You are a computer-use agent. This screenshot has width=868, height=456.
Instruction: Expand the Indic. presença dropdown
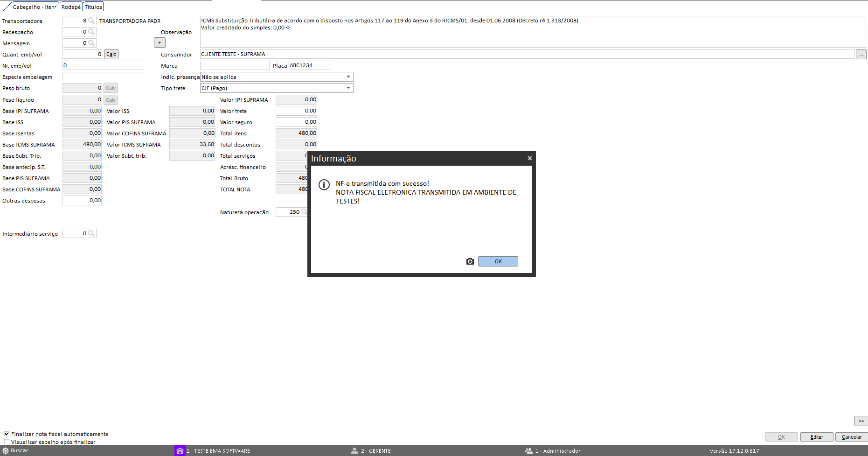click(x=348, y=77)
